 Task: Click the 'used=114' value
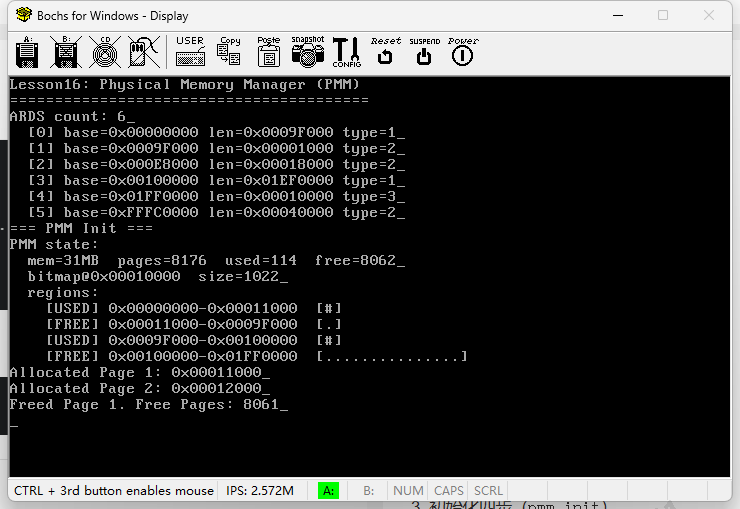point(261,260)
